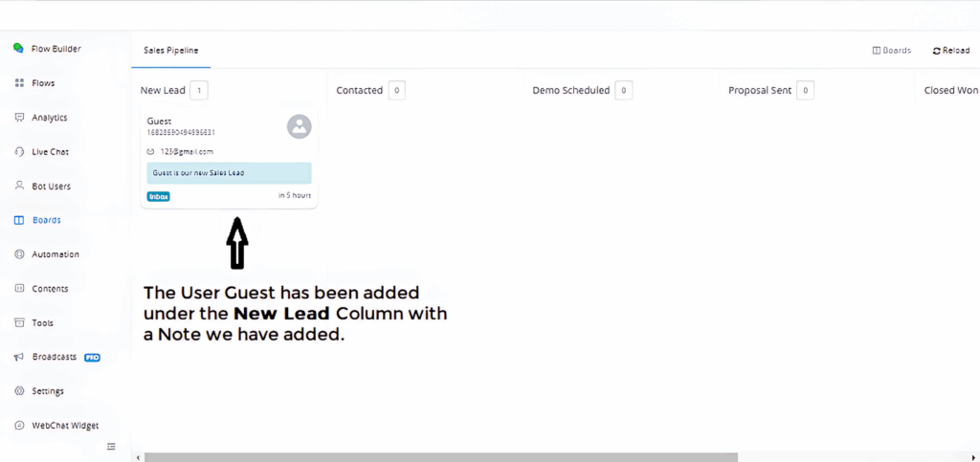The image size is (980, 462).
Task: Switch to the Sales Pipeline tab
Action: click(x=170, y=50)
